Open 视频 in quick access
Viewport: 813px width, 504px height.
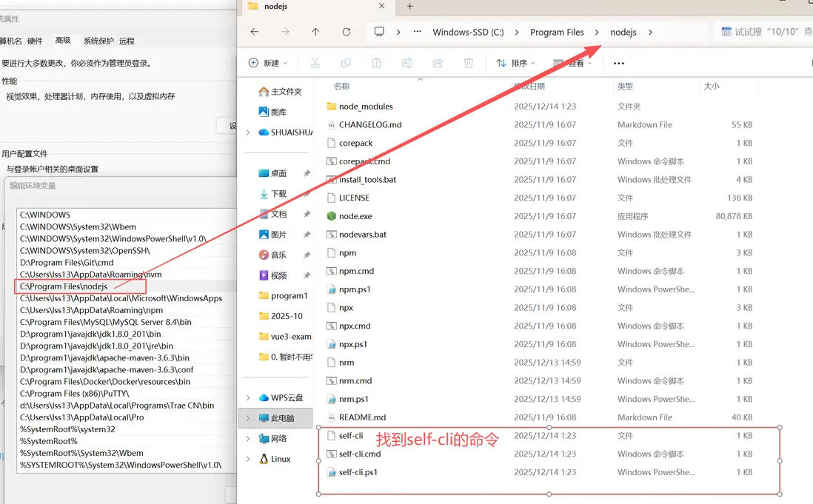tap(272, 275)
